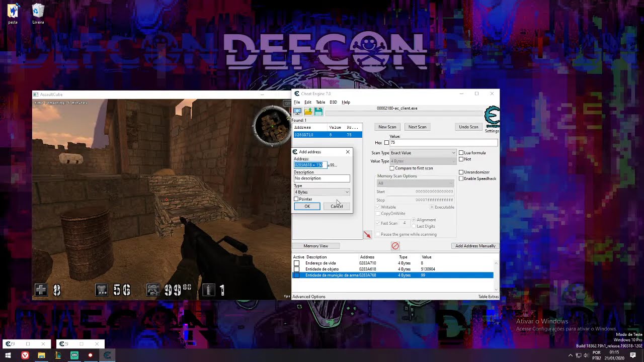Viewport: 644px width, 362px height.
Task: Open Advanced Options
Action: tap(309, 297)
